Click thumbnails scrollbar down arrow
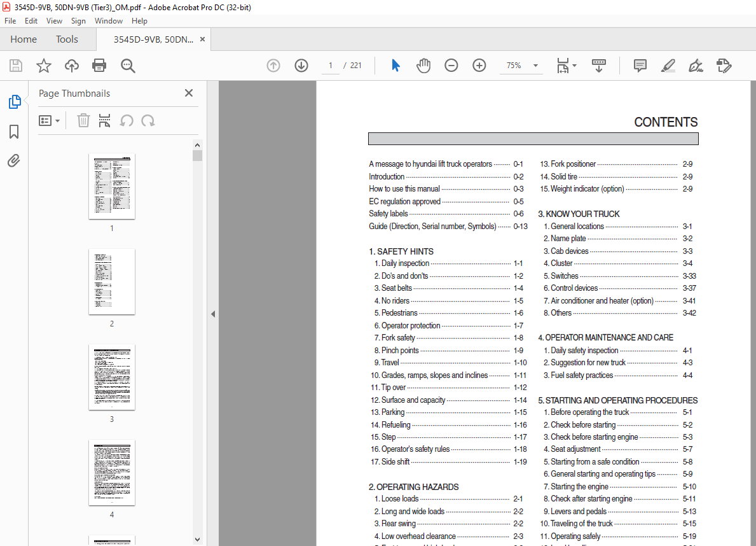The height and width of the screenshot is (546, 756). click(197, 539)
